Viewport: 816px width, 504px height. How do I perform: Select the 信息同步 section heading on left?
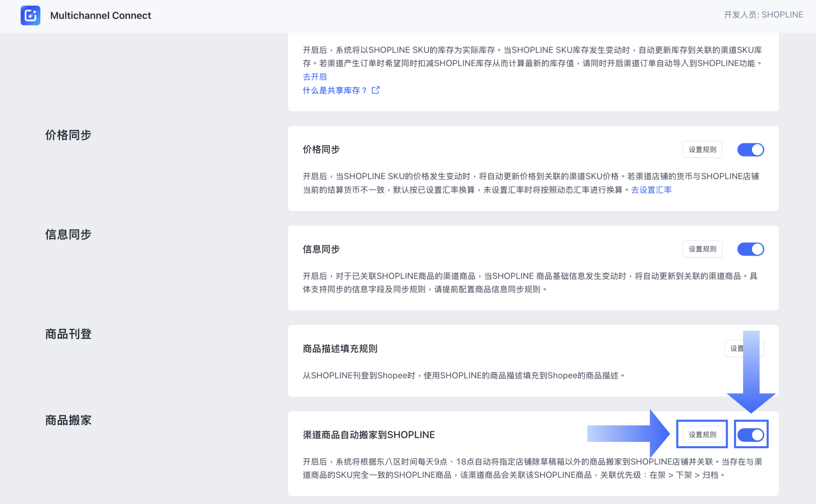pyautogui.click(x=68, y=234)
